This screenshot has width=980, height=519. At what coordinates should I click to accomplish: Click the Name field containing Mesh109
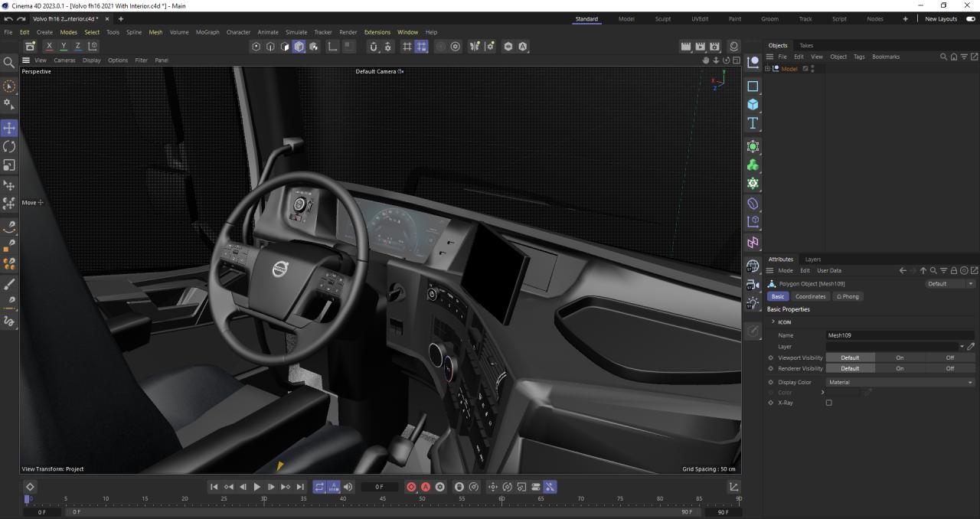(900, 335)
